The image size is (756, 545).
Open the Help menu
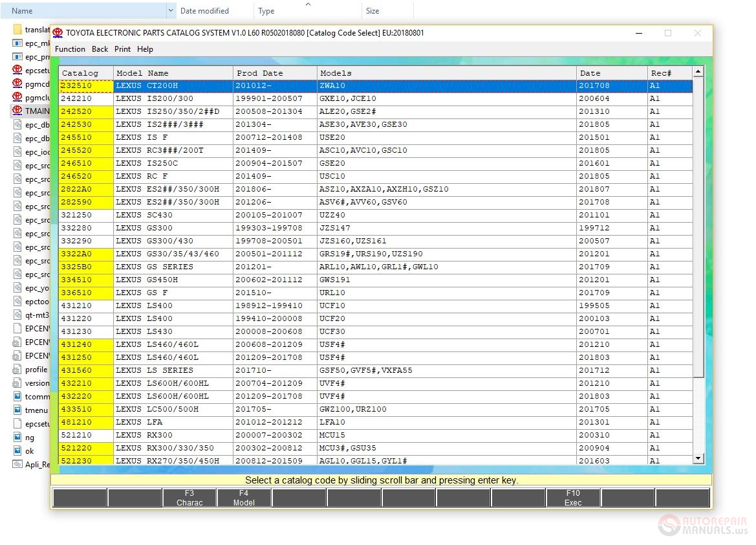(x=145, y=49)
